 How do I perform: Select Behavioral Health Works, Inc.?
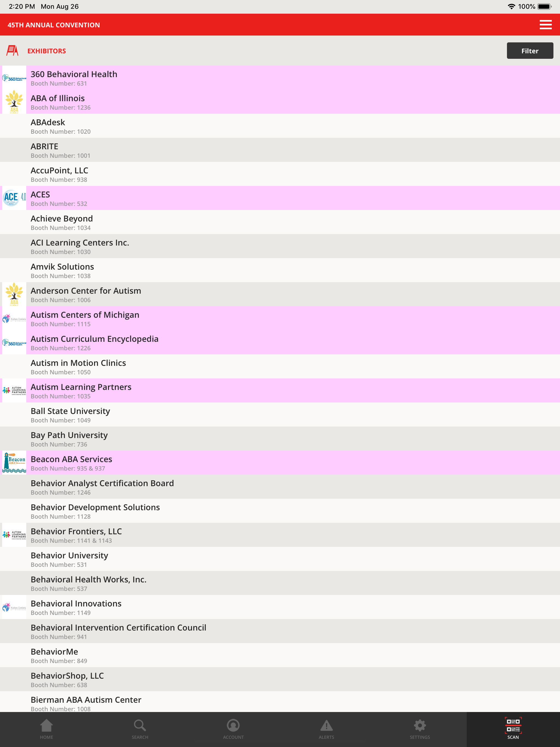(x=280, y=583)
